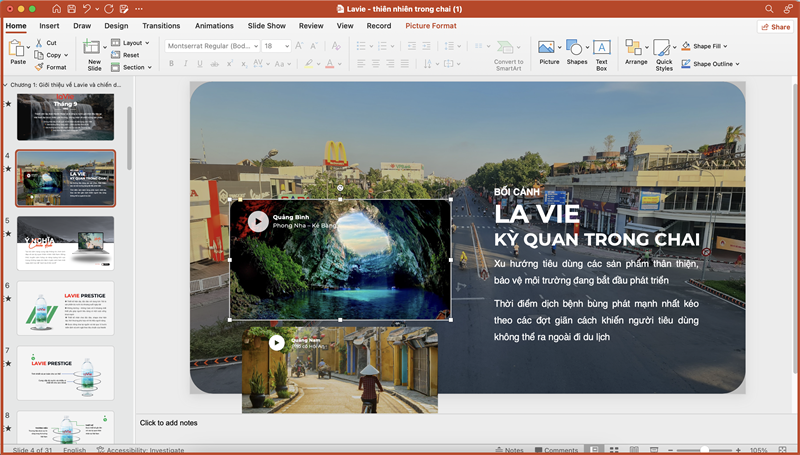Click the Cut scissors icon
Screen dimensions: 800x455
coord(38,43)
